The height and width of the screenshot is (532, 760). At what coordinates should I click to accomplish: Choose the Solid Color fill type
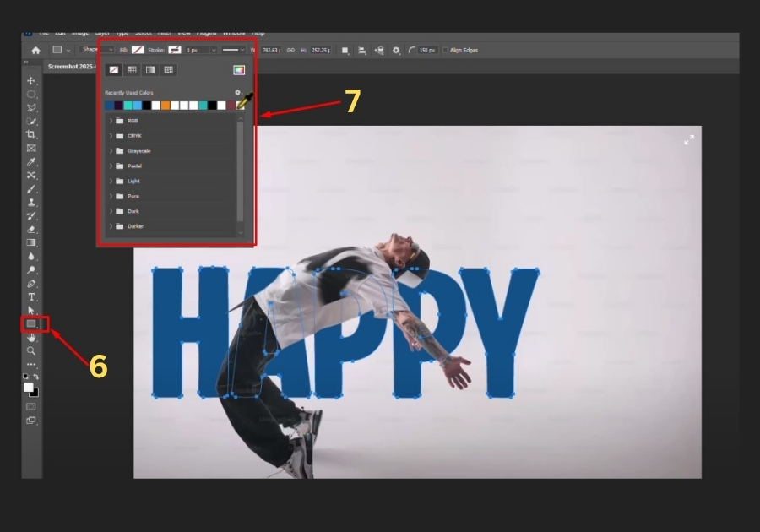tap(132, 70)
